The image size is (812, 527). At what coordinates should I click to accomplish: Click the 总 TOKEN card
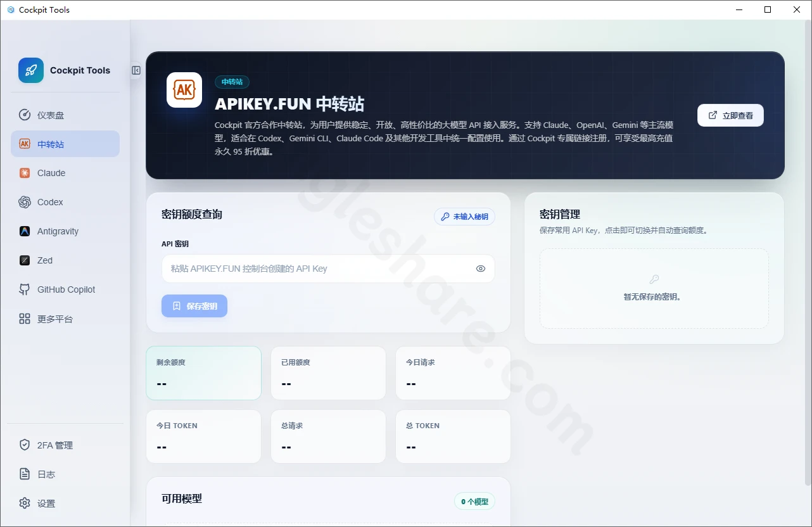[453, 436]
